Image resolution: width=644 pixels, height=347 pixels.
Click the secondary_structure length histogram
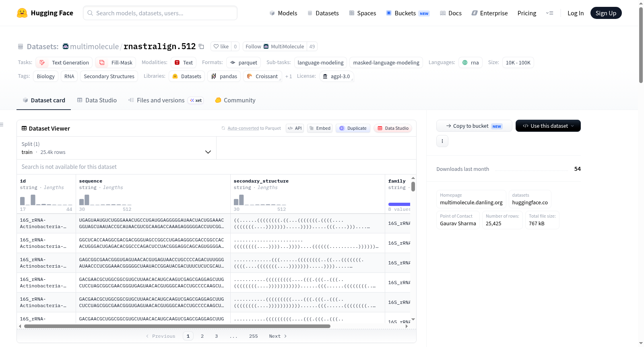(x=260, y=200)
